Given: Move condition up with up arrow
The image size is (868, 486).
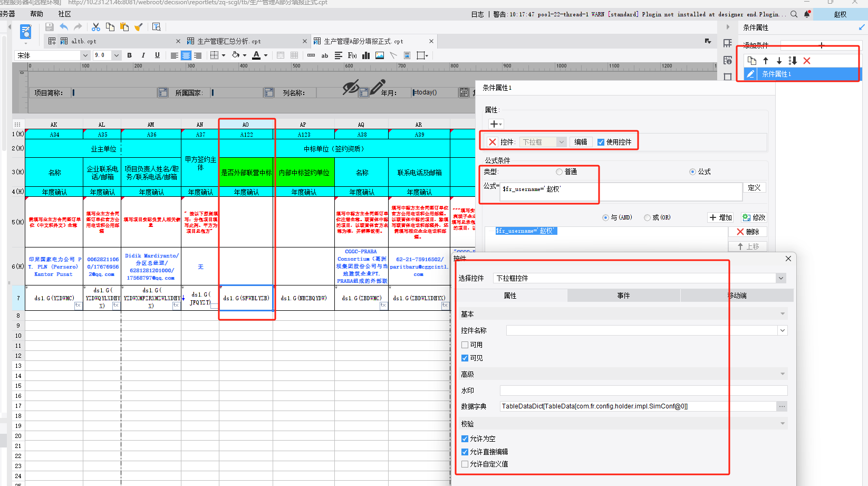Looking at the screenshot, I should coord(766,61).
